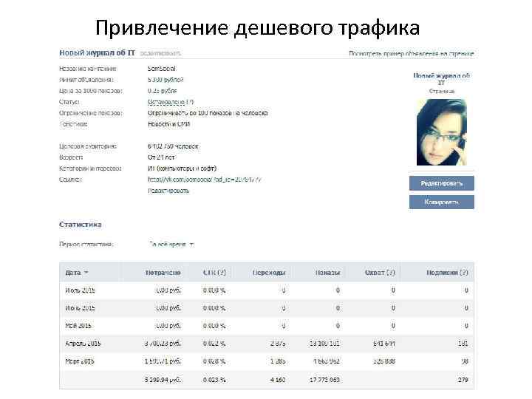Click the company name 'SomSocial'
Viewport: 532px width, 399px height.
tap(162, 69)
